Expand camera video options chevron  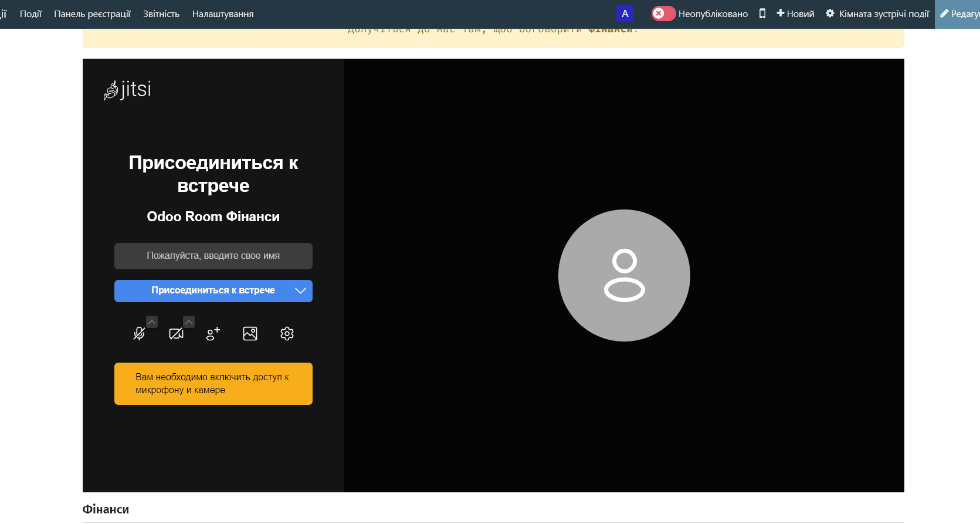coord(189,322)
